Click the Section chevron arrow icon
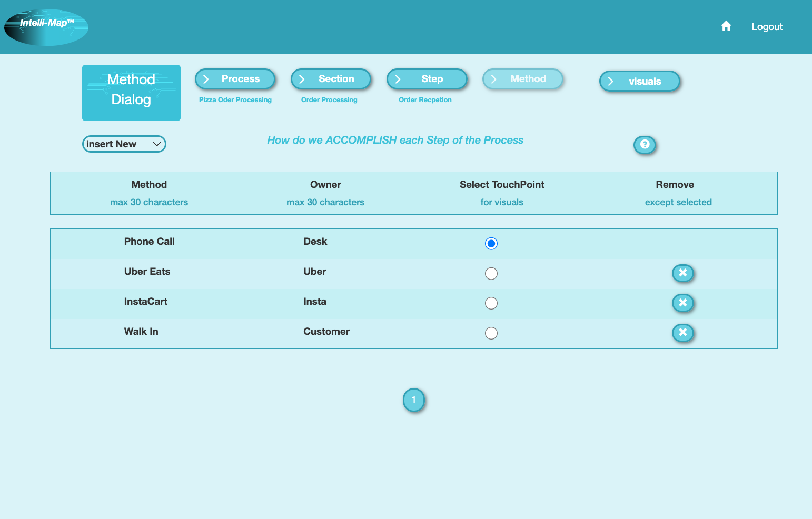Screen dimensions: 812x519 click(302, 78)
